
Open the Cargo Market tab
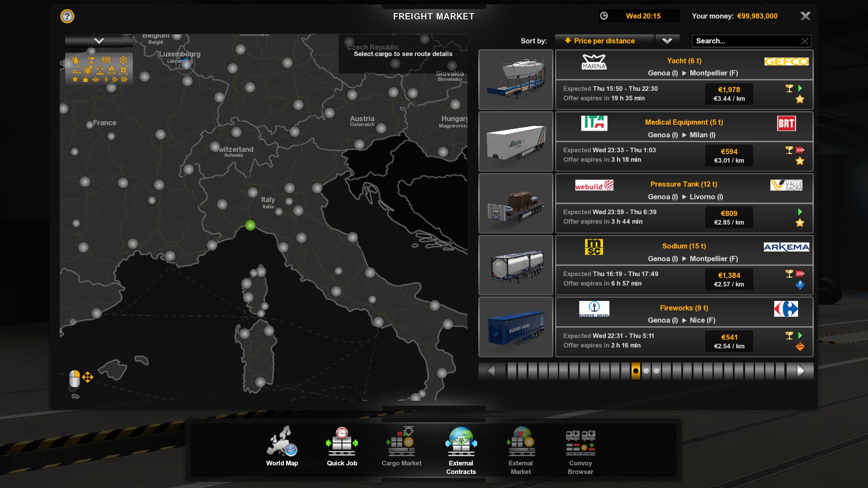[401, 446]
